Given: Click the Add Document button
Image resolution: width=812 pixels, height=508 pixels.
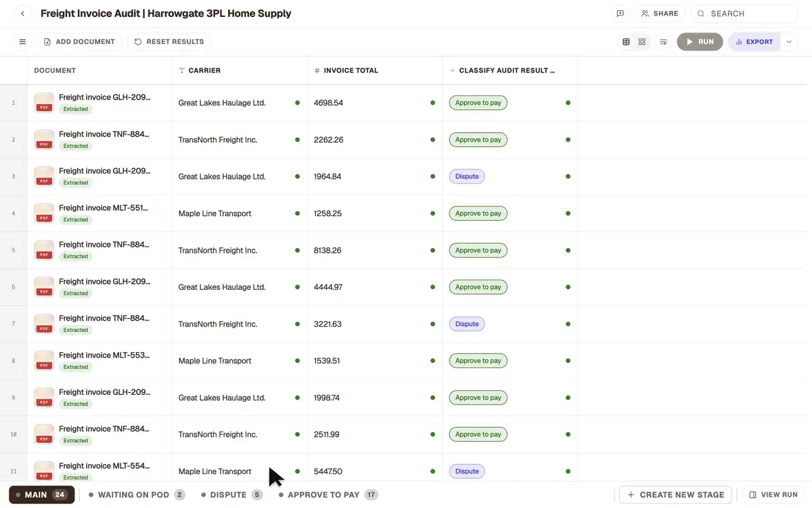Looking at the screenshot, I should 79,42.
